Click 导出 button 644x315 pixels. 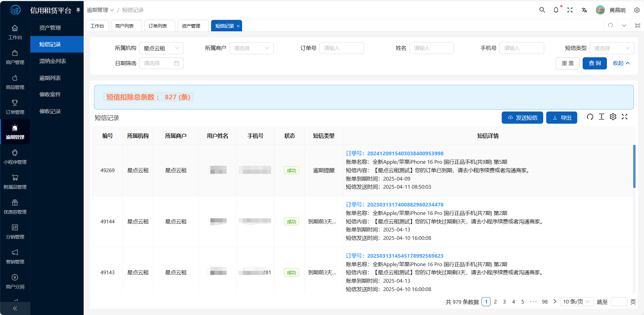tap(562, 118)
